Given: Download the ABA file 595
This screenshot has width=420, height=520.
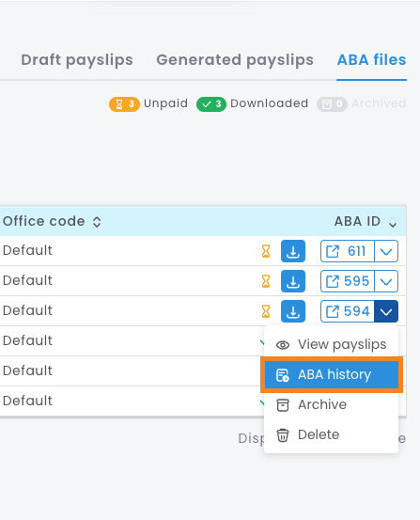Looking at the screenshot, I should pyautogui.click(x=293, y=281).
